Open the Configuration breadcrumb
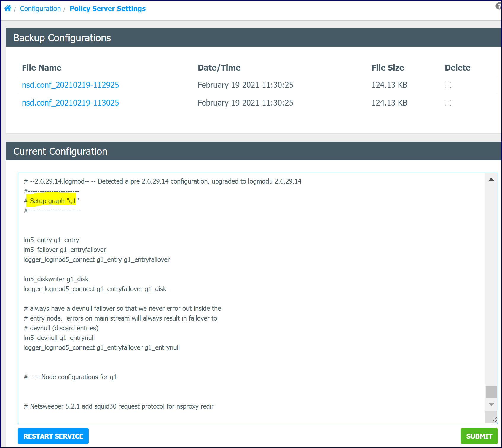 40,9
